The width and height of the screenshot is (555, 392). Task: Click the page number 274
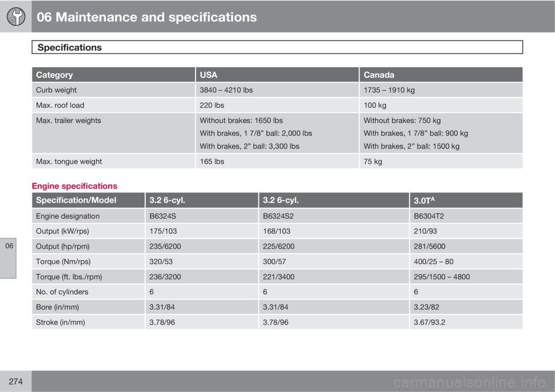click(16, 382)
